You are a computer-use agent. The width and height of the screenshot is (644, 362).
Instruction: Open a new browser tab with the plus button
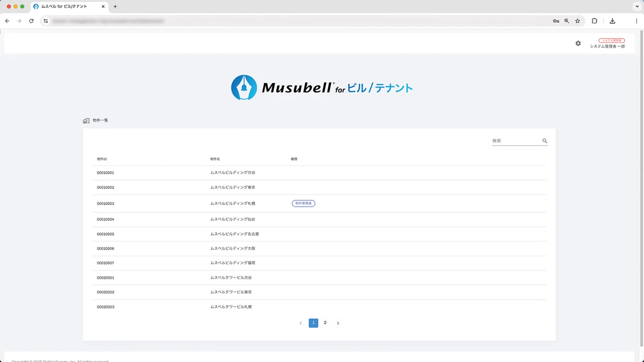[x=115, y=6]
